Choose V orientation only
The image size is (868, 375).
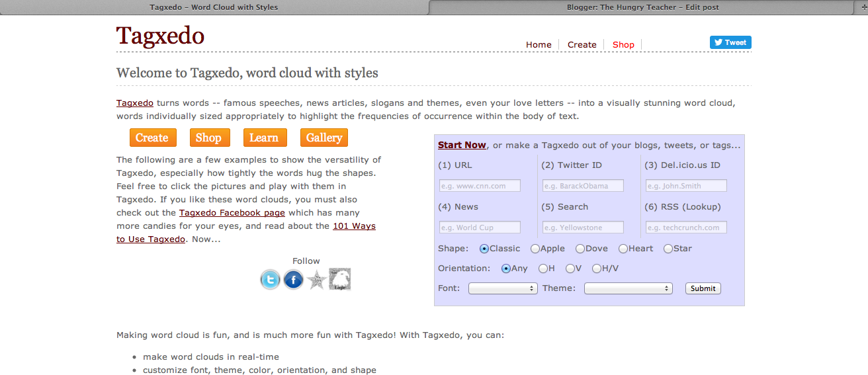[x=570, y=269]
